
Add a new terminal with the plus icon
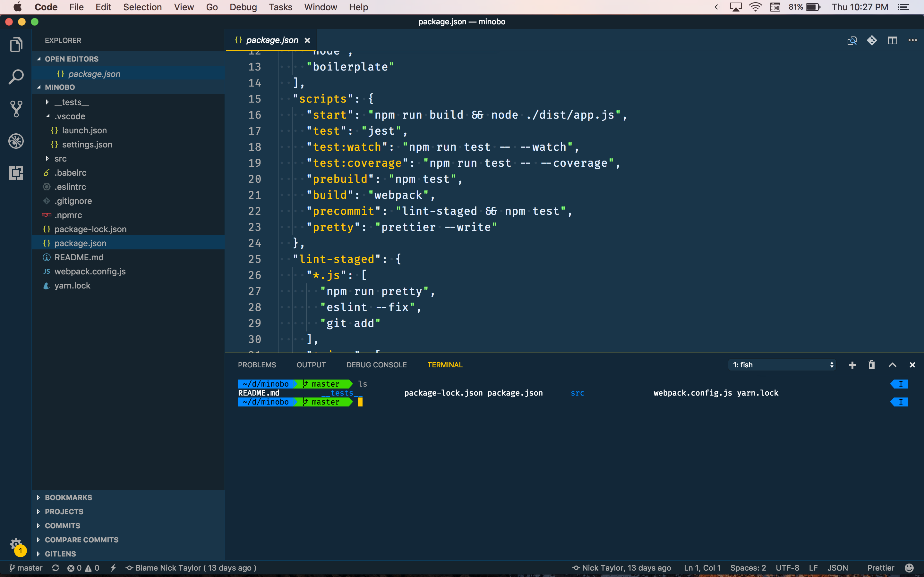(x=852, y=365)
